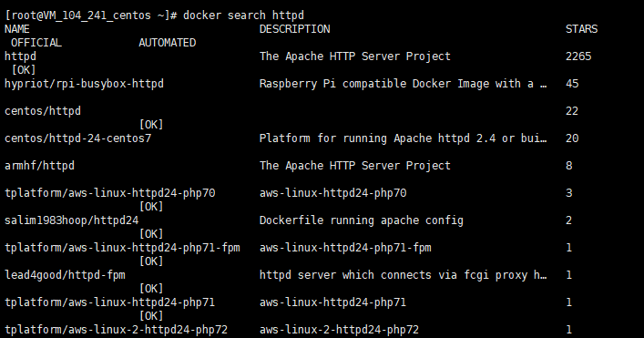Select the NAME column header
The width and height of the screenshot is (644, 338).
[16, 29]
